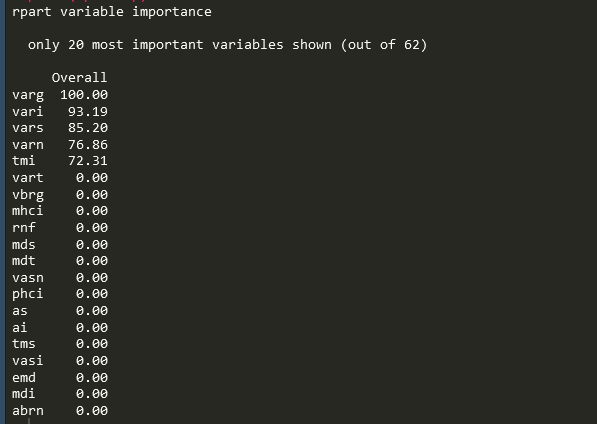Click the 'Overall' column header

click(x=79, y=78)
